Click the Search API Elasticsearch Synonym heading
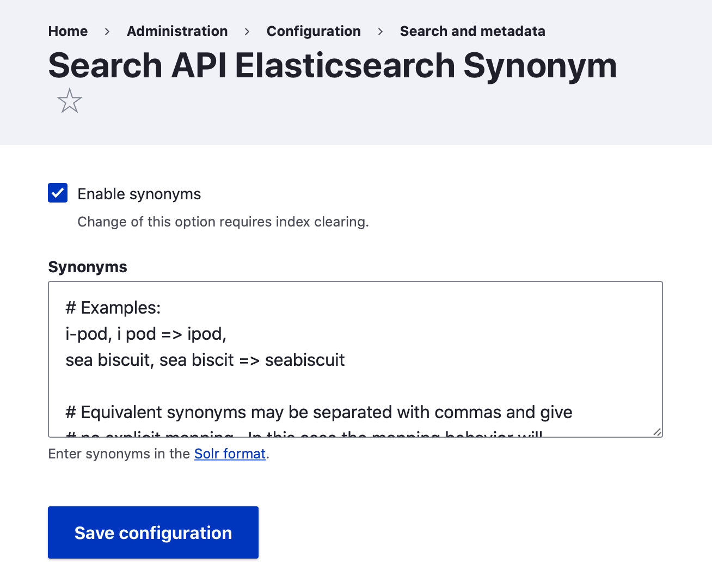The height and width of the screenshot is (588, 712). point(332,66)
